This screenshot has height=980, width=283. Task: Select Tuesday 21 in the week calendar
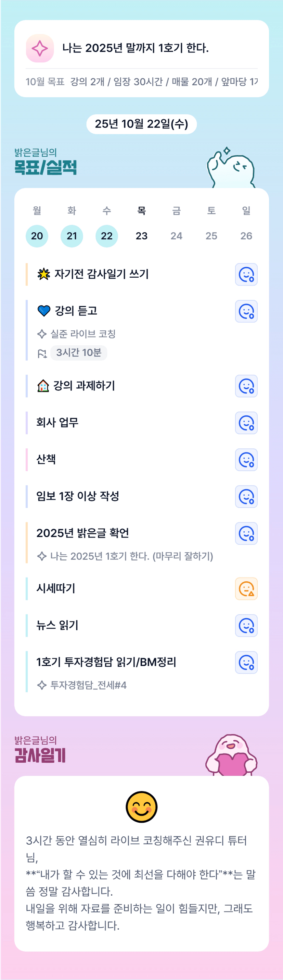click(72, 236)
